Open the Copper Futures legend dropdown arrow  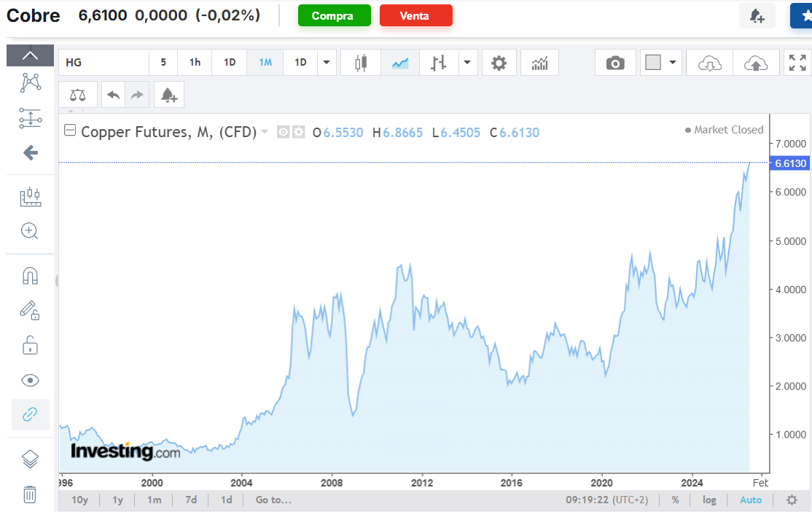pos(265,131)
